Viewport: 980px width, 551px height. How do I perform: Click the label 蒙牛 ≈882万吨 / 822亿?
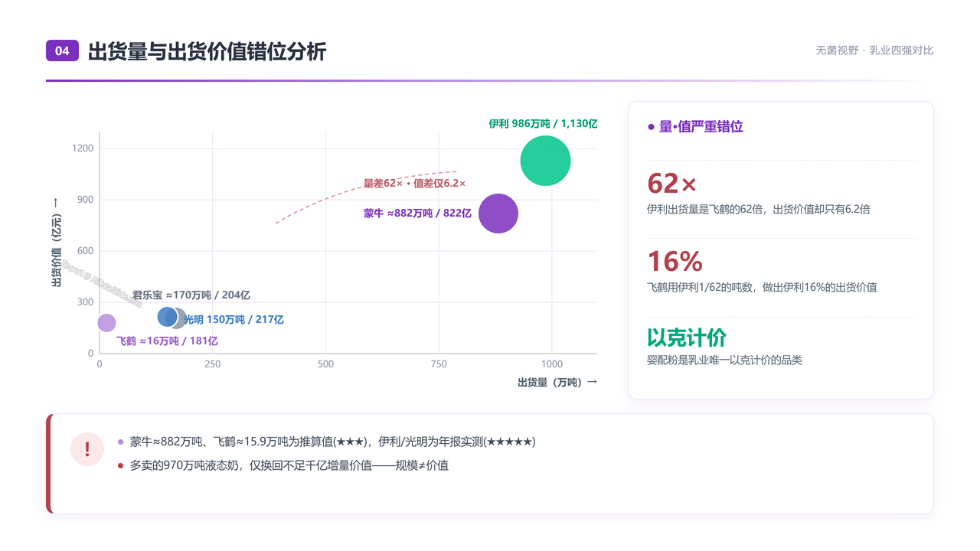tap(417, 214)
